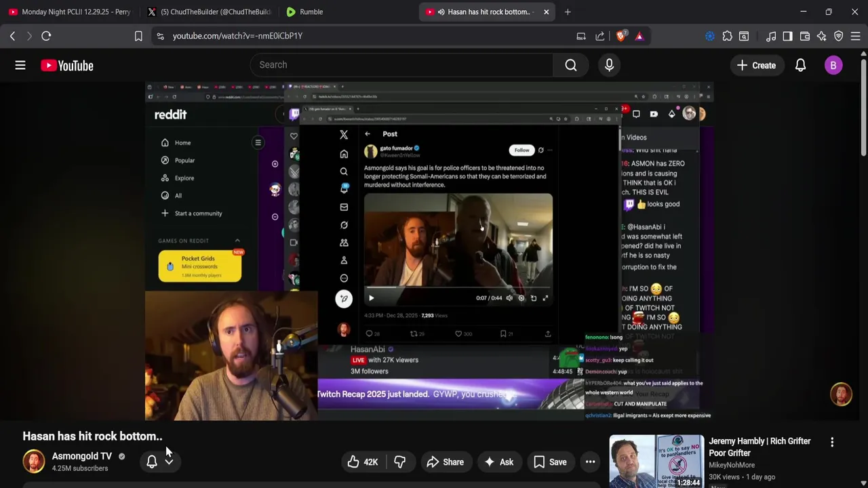The image size is (868, 488).
Task: Open a new browser tab
Action: tap(568, 12)
